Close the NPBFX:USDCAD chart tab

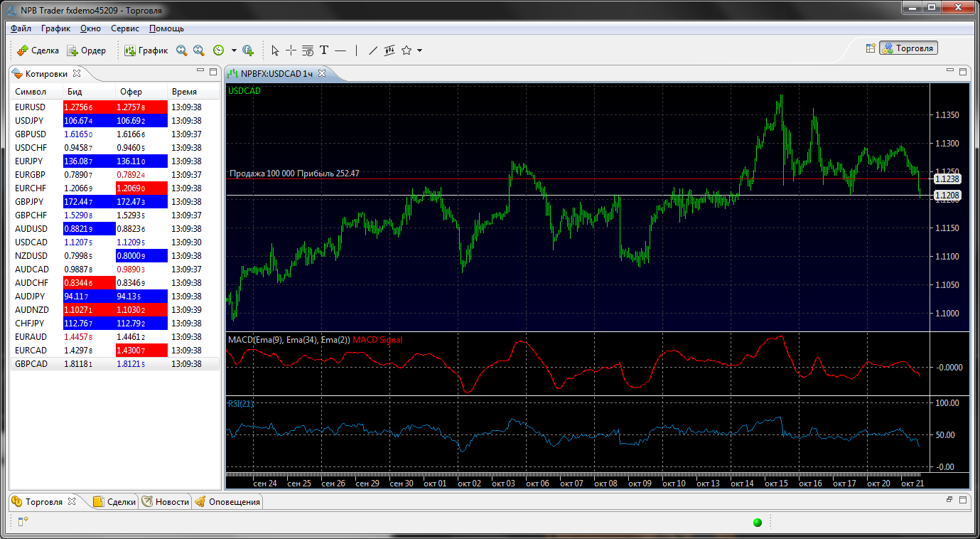point(321,73)
